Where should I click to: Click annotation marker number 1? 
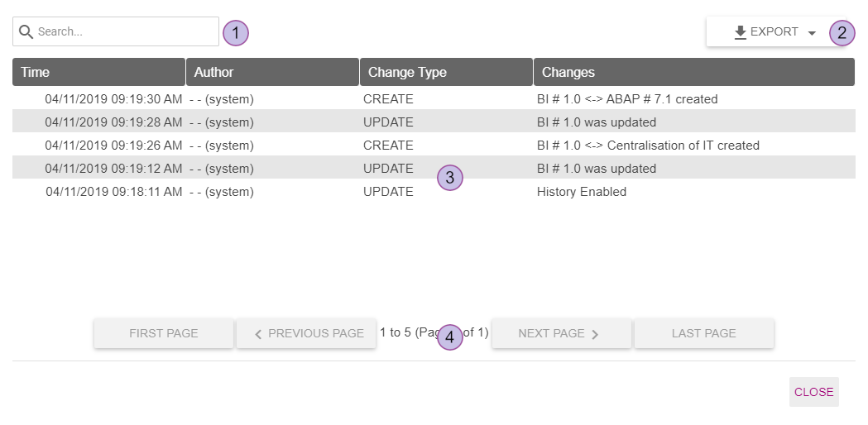pyautogui.click(x=236, y=33)
